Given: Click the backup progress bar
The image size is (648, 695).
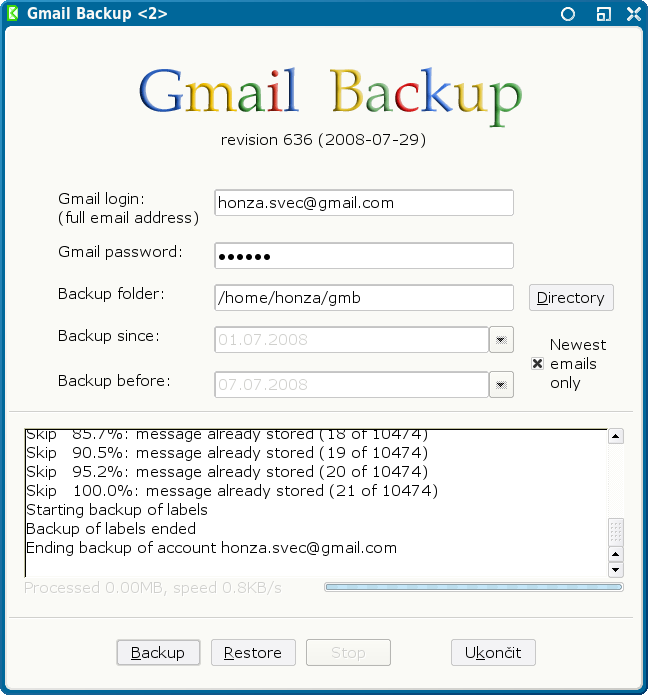Looking at the screenshot, I should (x=474, y=587).
